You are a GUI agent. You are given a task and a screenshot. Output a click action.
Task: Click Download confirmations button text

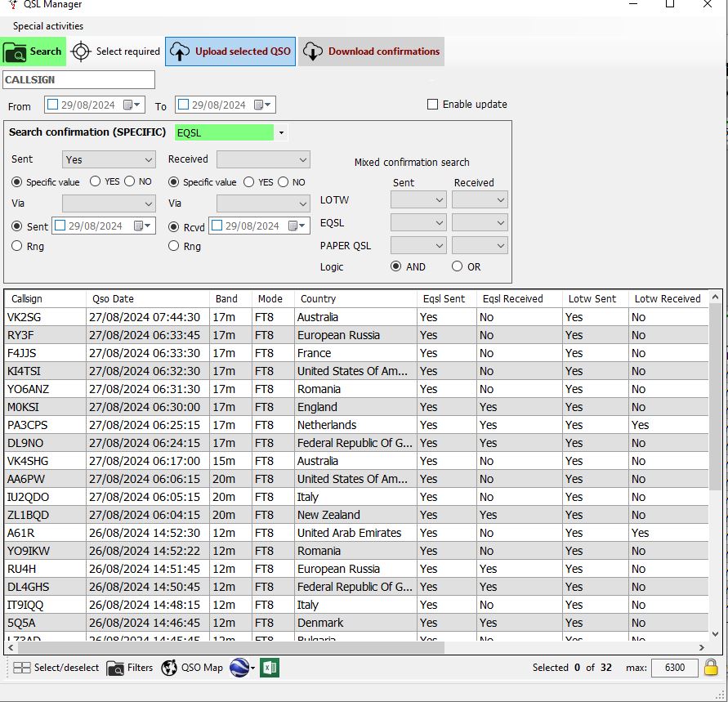384,51
